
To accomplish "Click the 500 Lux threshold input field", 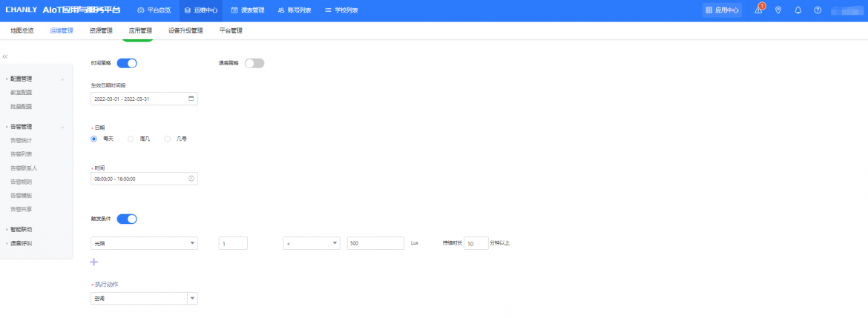I will pos(375,243).
